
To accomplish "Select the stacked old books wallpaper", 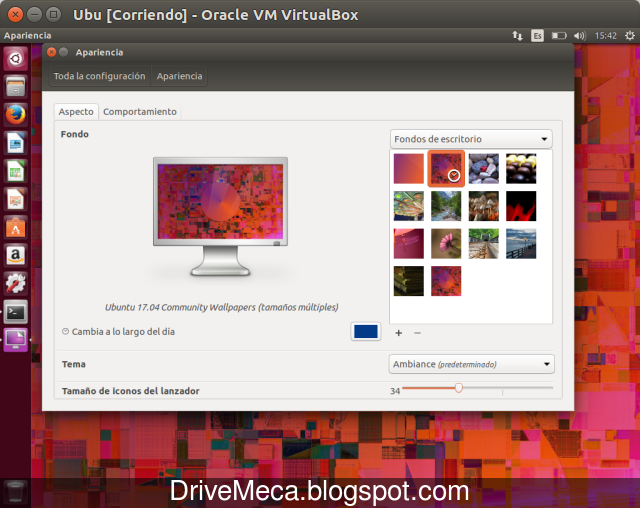I will coord(409,281).
